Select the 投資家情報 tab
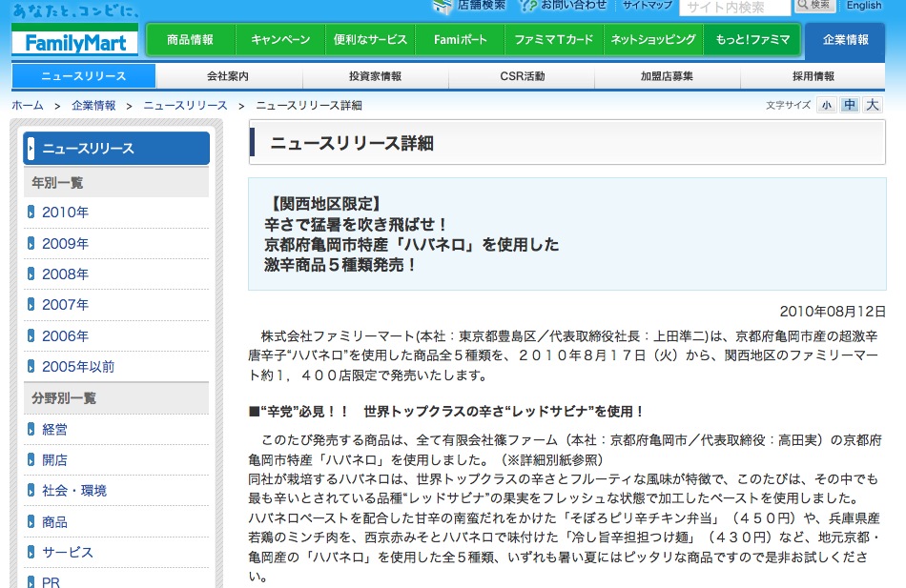The image size is (906, 588). (x=375, y=76)
